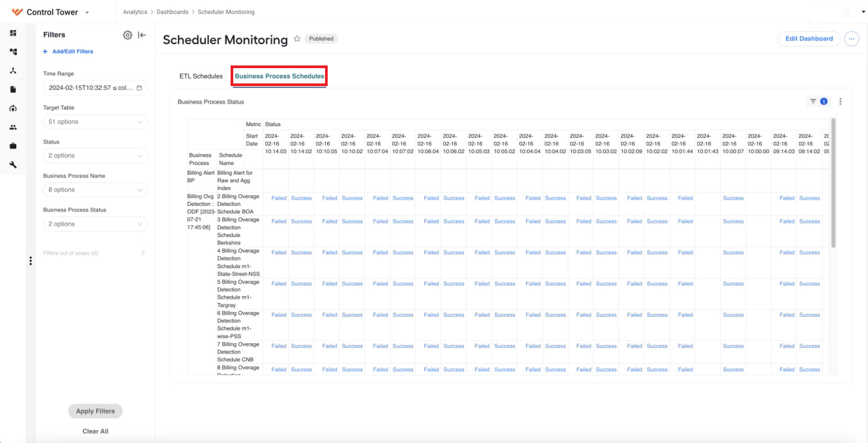Open the users group icon in sidebar
Viewport: 868px width, 443px height.
[13, 127]
